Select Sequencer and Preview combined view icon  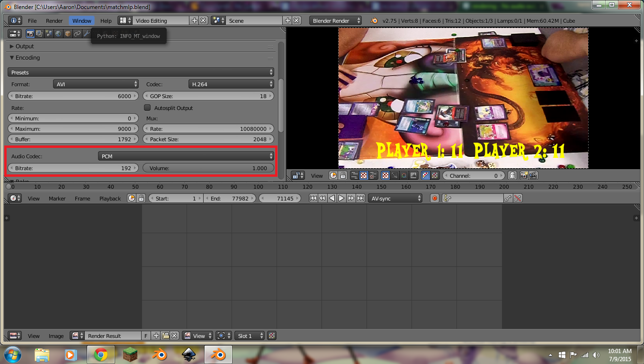click(x=373, y=175)
